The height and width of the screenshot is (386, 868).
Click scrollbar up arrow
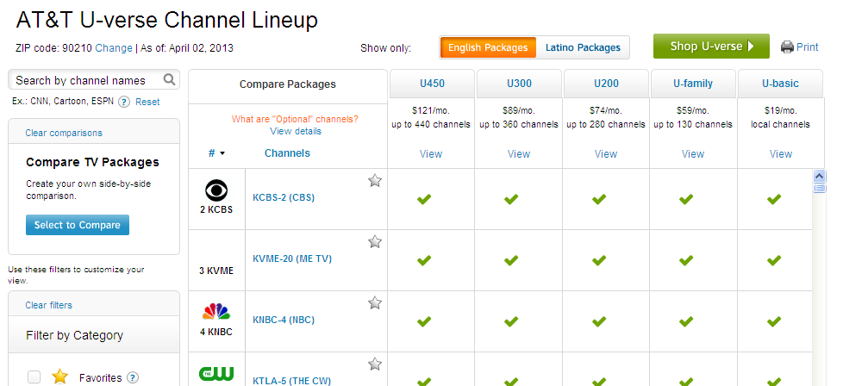(x=820, y=176)
